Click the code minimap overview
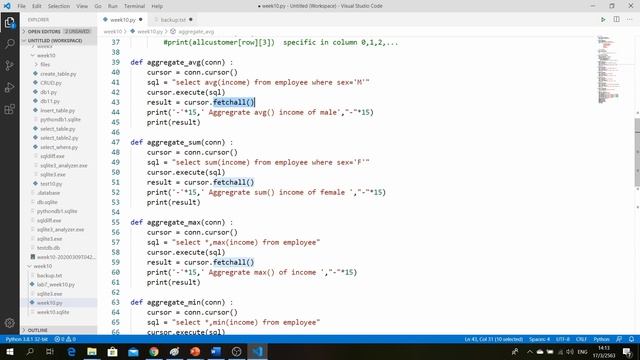Screen dimensions: 640x360 [608, 69]
